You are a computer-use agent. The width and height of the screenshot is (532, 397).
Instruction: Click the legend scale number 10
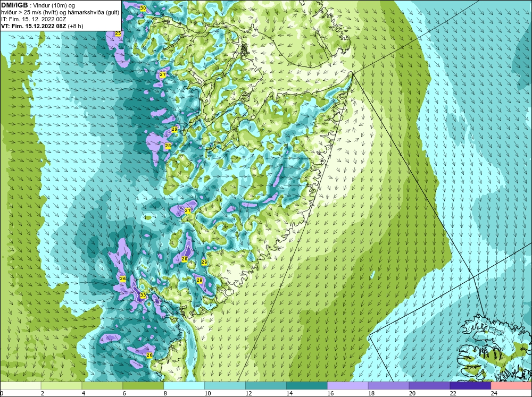tap(207, 393)
